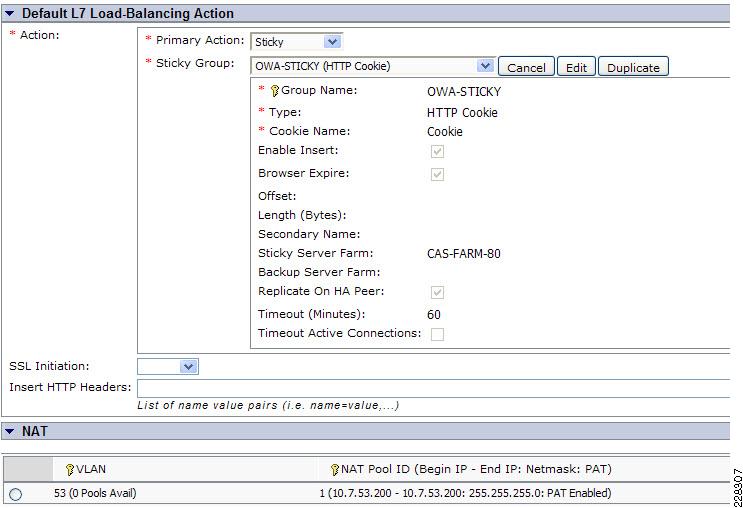Click the Cookie Name value 'Cookie'
Image resolution: width=743 pixels, height=508 pixels.
point(444,132)
